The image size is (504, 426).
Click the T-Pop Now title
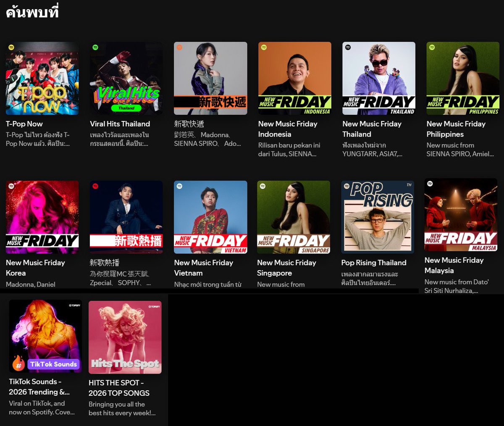coord(24,124)
